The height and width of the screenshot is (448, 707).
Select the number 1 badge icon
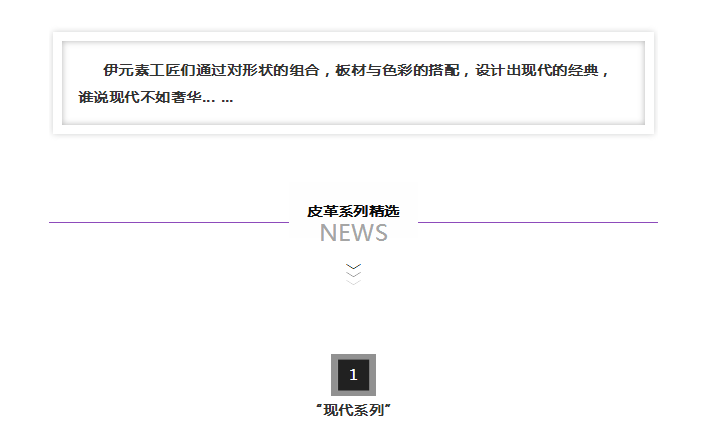pos(353,375)
